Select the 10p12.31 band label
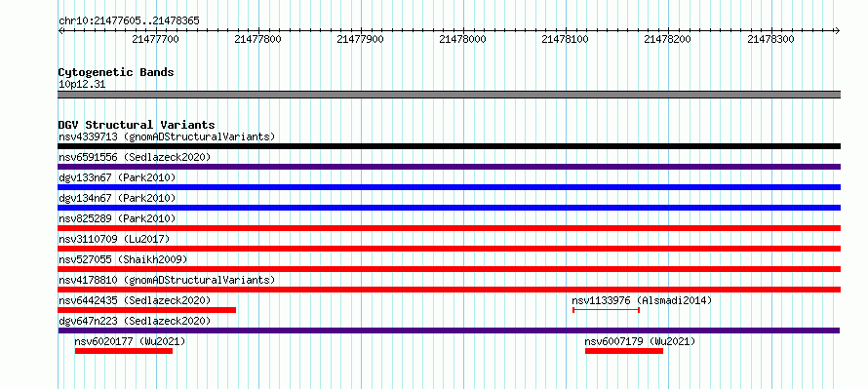 coord(82,85)
